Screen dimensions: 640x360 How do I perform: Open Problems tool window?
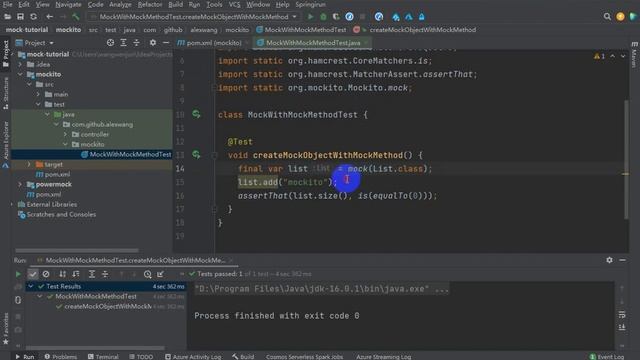point(60,357)
